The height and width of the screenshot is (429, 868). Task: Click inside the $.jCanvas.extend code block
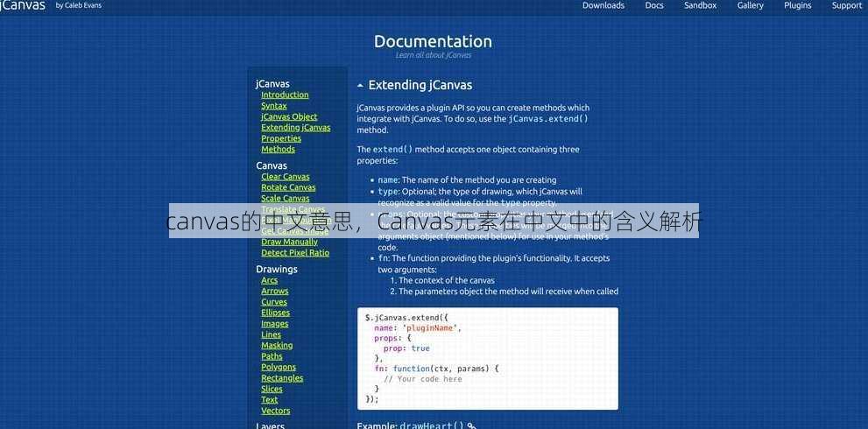point(488,359)
